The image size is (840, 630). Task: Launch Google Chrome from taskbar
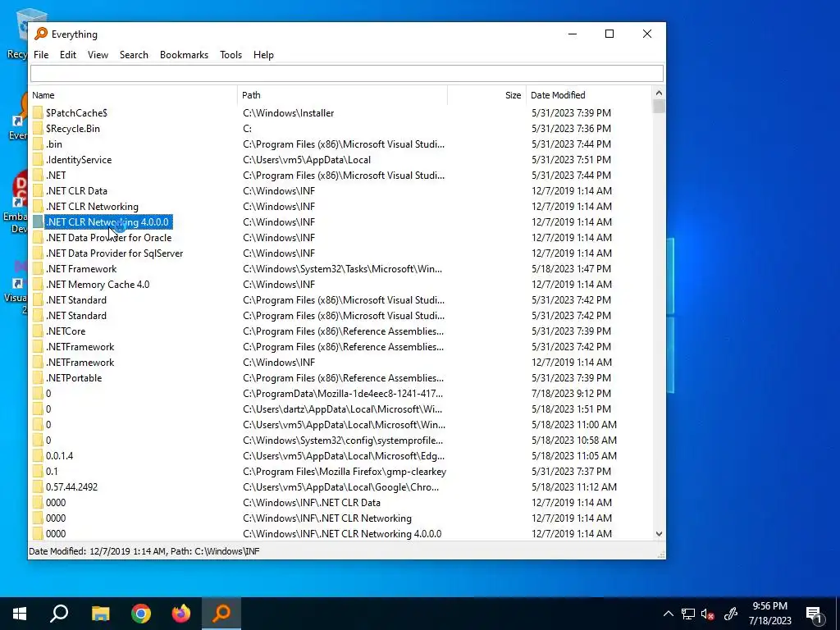pyautogui.click(x=141, y=614)
